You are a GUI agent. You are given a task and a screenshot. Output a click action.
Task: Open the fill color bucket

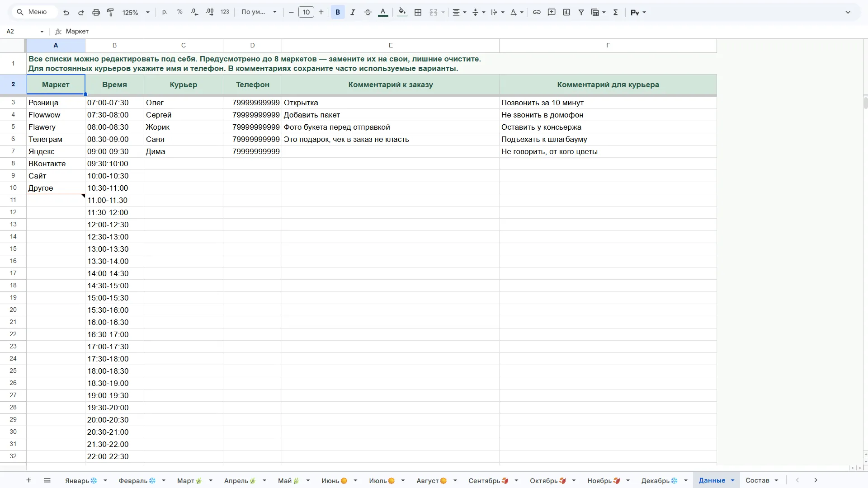(402, 12)
